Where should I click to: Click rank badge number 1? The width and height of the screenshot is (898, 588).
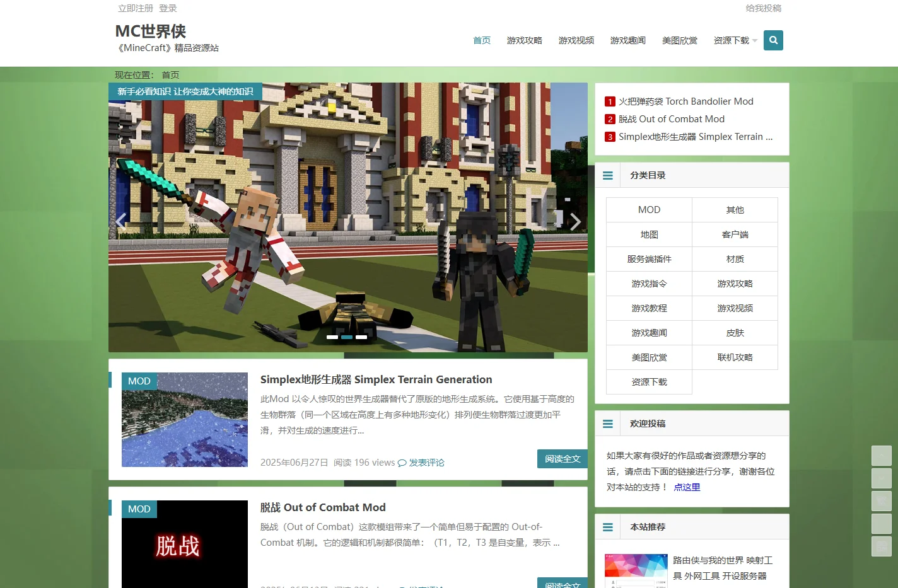(610, 101)
